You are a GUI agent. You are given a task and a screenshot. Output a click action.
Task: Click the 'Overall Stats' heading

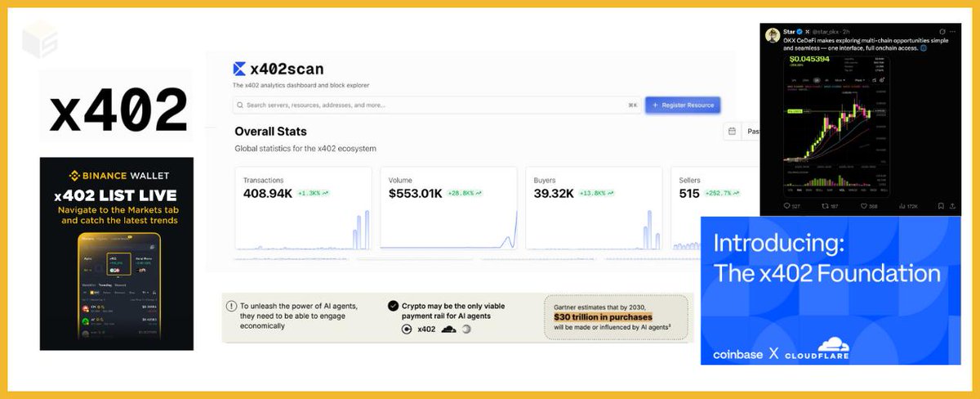[x=270, y=131]
